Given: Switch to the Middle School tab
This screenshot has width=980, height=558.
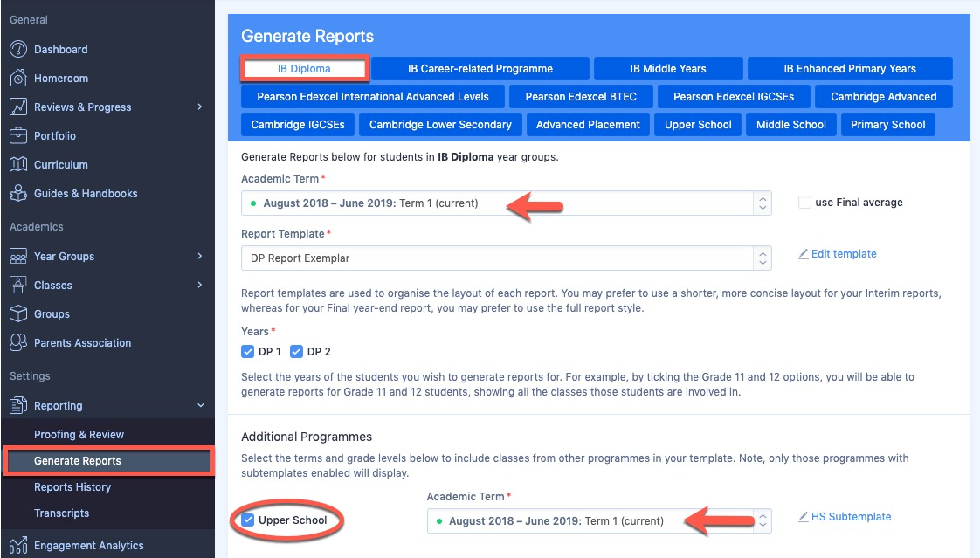Looking at the screenshot, I should [790, 124].
